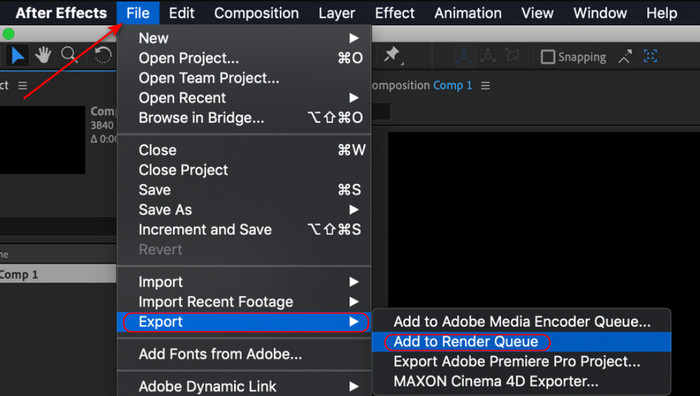Choose Export Adobe Premiere Pro Project…

[x=521, y=361]
